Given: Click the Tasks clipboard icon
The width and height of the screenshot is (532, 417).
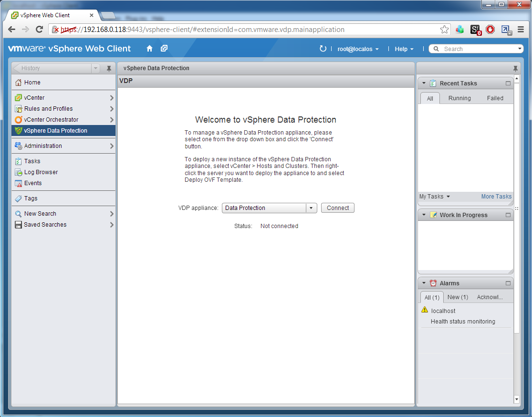Looking at the screenshot, I should [18, 161].
